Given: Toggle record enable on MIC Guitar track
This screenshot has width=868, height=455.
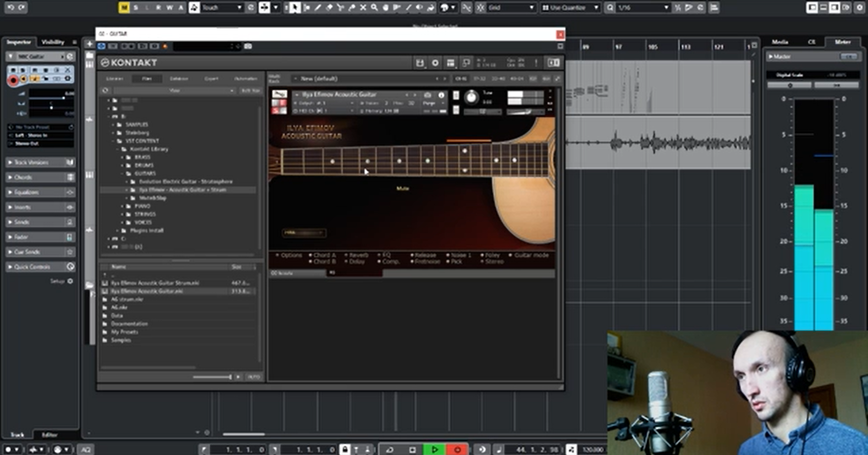Looking at the screenshot, I should click(x=13, y=81).
